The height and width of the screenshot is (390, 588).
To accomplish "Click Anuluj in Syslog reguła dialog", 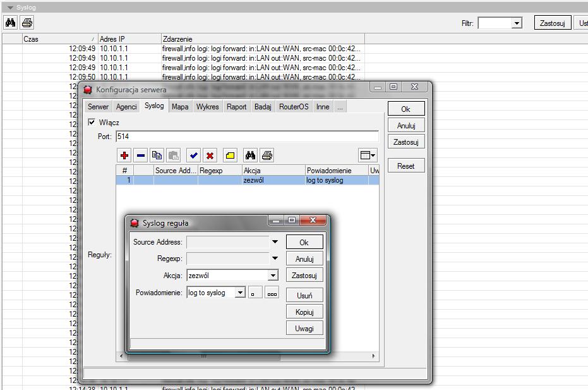I will [304, 259].
